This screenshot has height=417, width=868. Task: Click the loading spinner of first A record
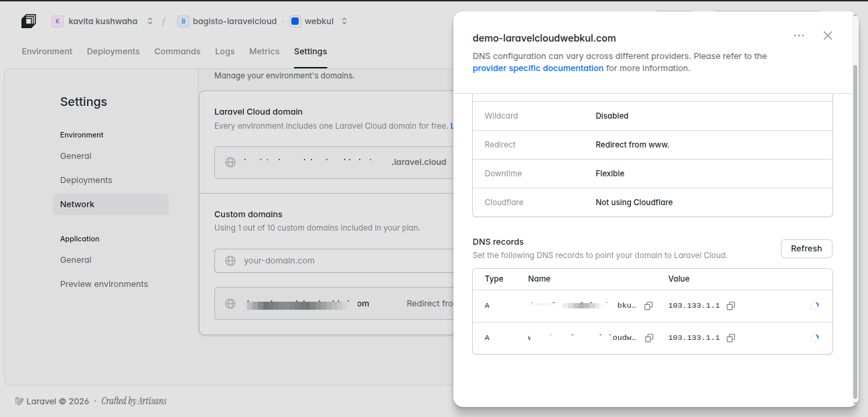pyautogui.click(x=814, y=306)
